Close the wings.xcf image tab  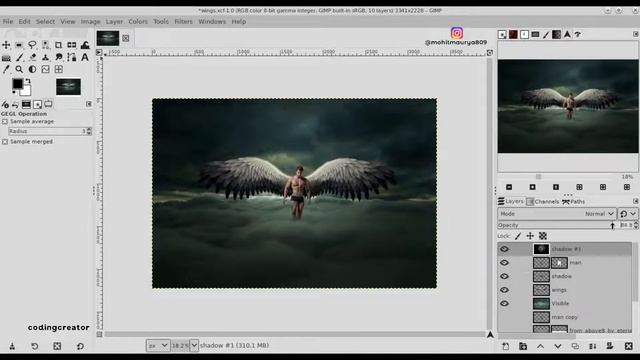click(126, 38)
